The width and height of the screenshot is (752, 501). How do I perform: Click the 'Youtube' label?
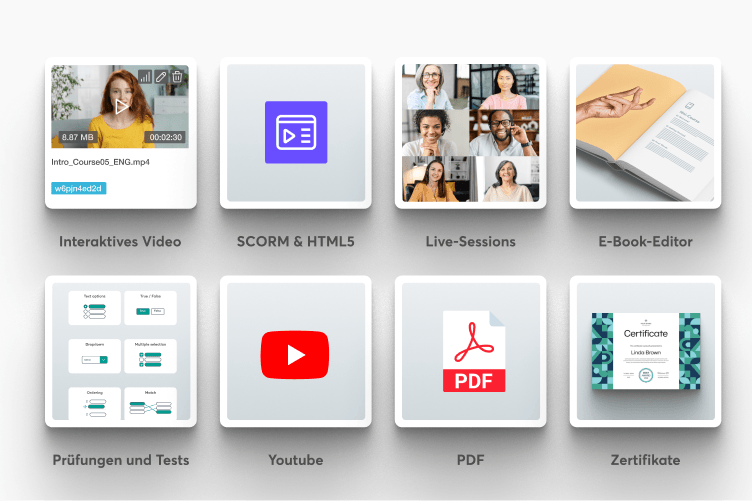295,460
